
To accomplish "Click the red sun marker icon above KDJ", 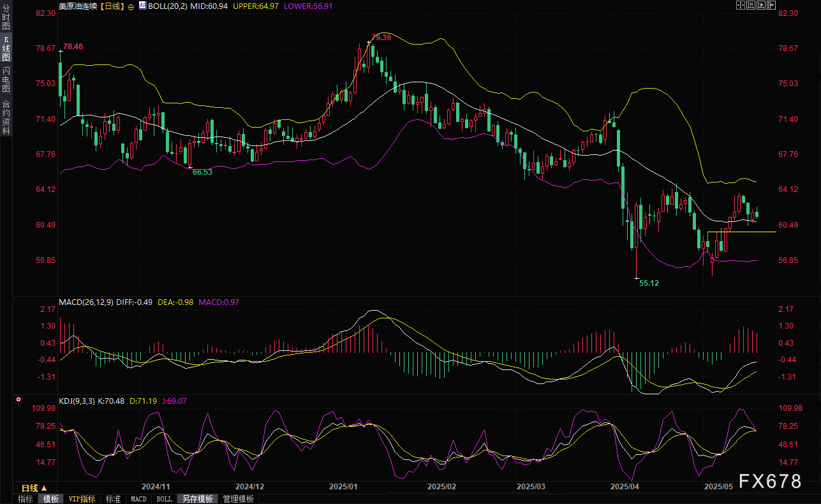I will (18, 401).
